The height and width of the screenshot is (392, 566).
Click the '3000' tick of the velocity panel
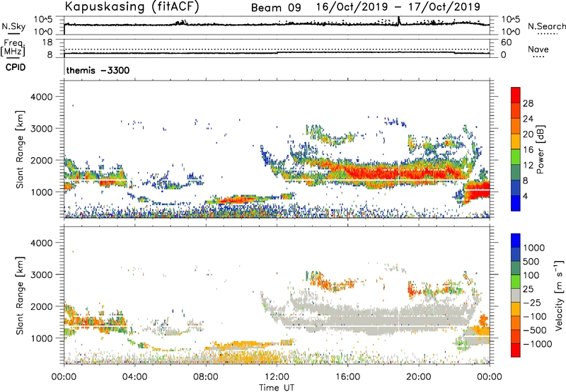click(41, 275)
